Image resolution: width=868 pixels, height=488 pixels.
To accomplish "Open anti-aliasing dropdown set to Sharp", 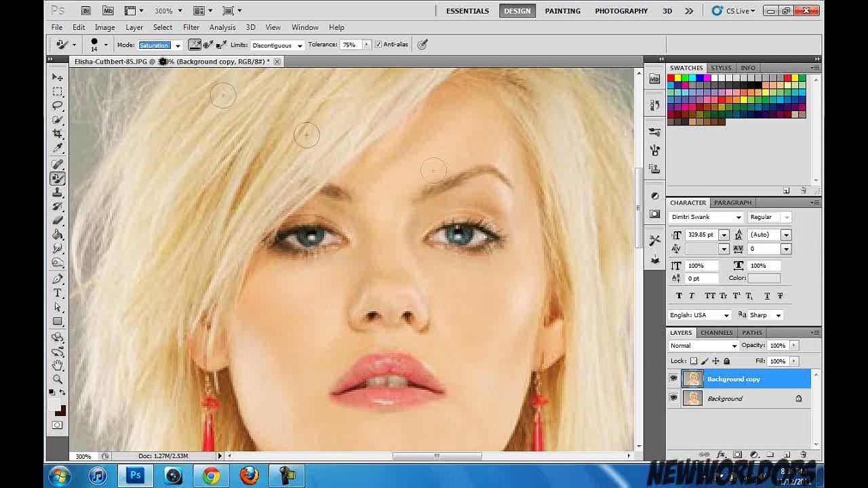I will [765, 315].
